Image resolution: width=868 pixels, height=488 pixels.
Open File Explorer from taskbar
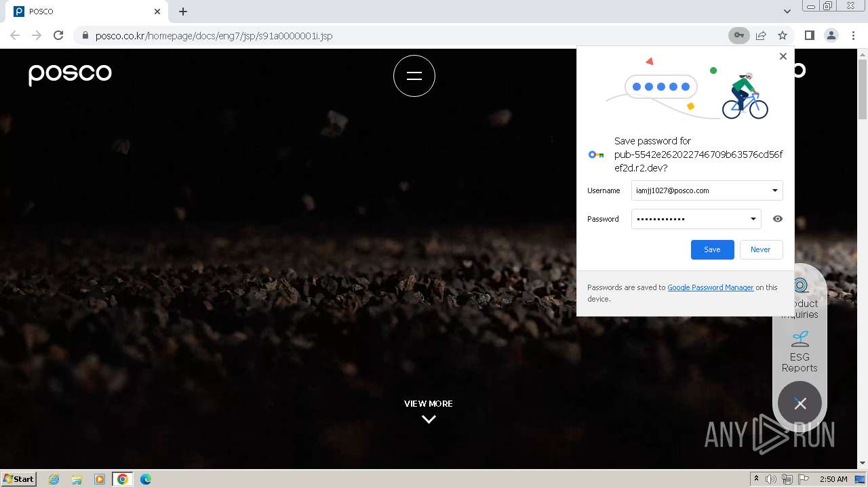(77, 479)
